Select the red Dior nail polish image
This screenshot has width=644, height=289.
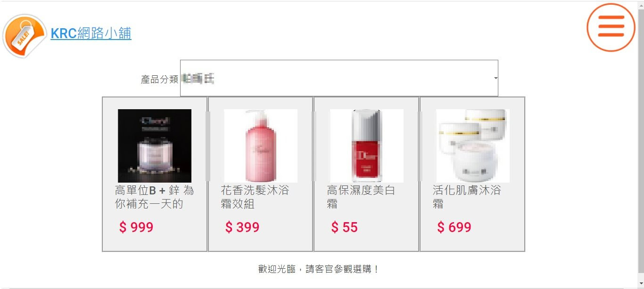pos(367,146)
